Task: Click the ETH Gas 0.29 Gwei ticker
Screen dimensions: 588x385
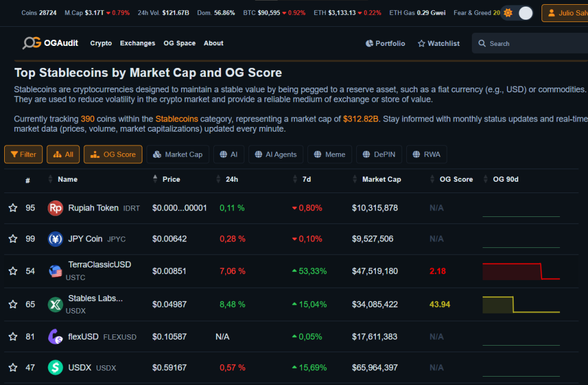Action: coord(417,13)
